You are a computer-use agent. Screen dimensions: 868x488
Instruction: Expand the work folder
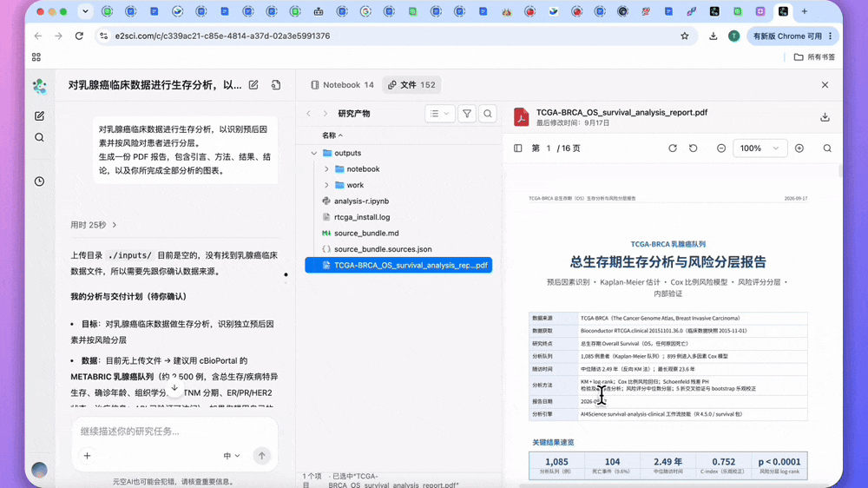pos(326,185)
